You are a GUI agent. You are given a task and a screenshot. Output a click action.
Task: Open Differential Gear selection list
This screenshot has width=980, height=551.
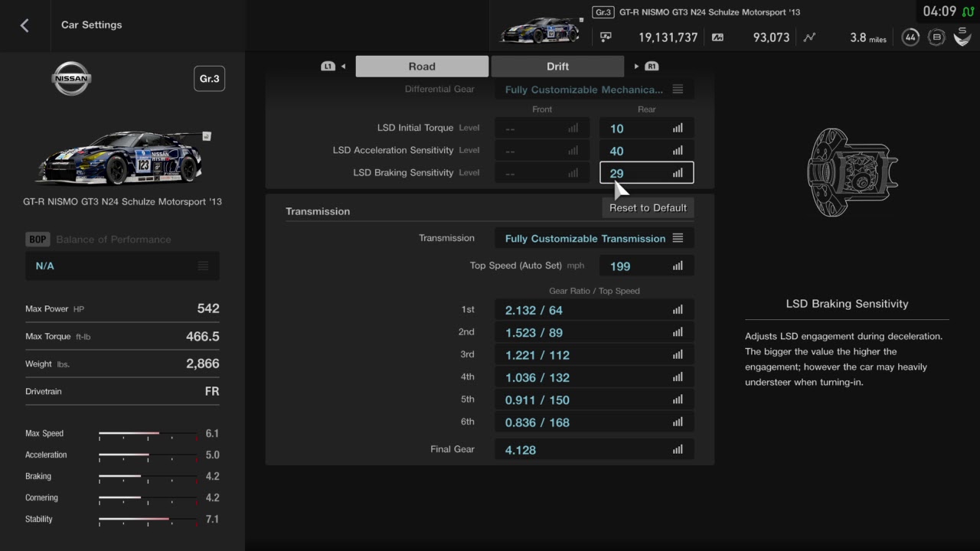tap(594, 90)
